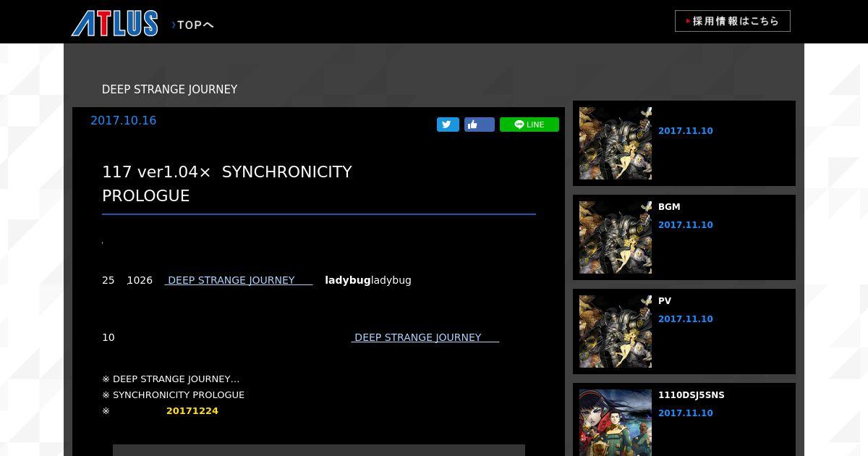
Task: Open the 1110DSJ5SNS article thumbnail
Action: click(616, 423)
